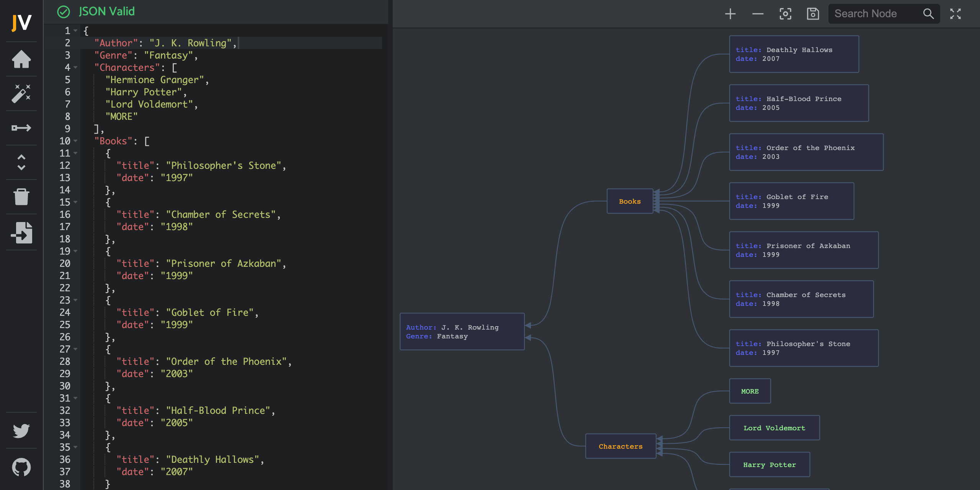Change graph layout direction via arrow icon
The image size is (980, 490).
21,127
